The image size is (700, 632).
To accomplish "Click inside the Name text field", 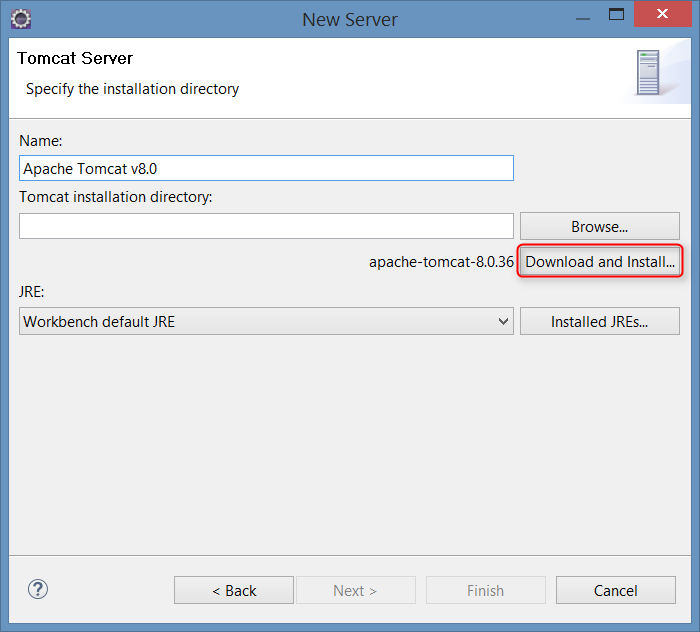I will 266,168.
